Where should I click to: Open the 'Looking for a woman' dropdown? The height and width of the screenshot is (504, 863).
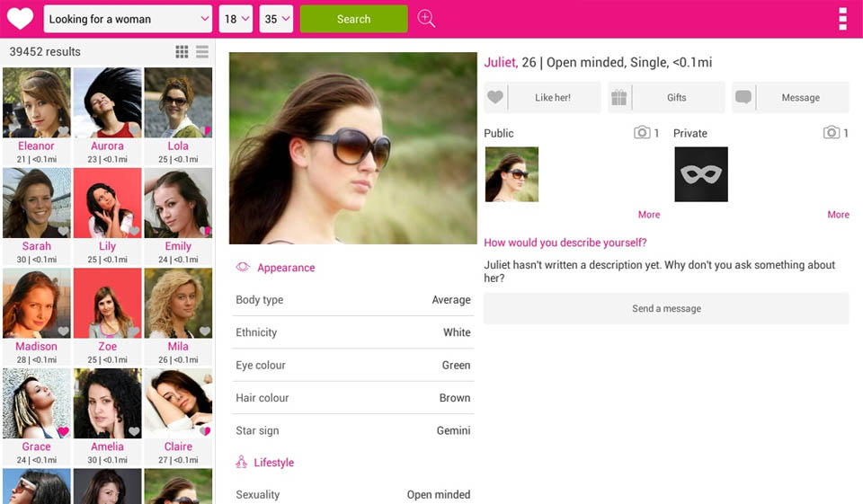[128, 19]
